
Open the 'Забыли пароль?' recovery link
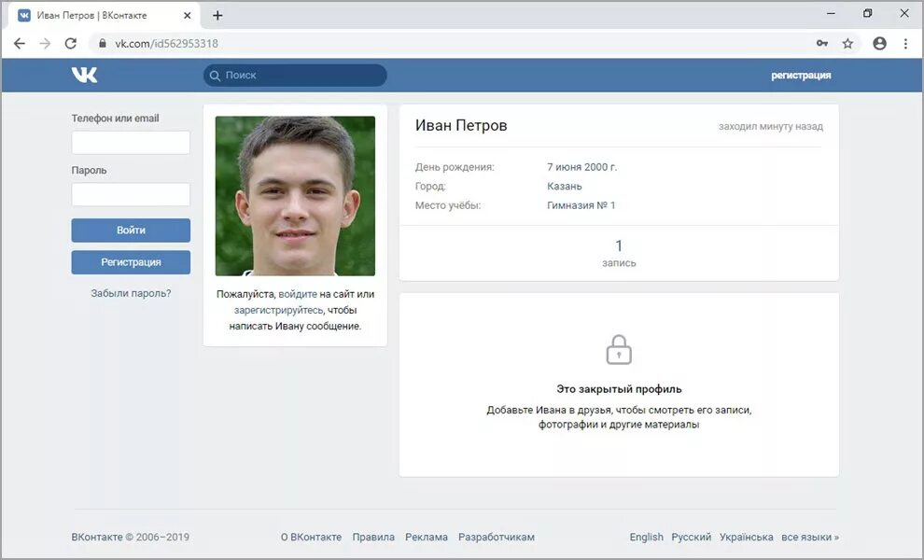coord(131,292)
